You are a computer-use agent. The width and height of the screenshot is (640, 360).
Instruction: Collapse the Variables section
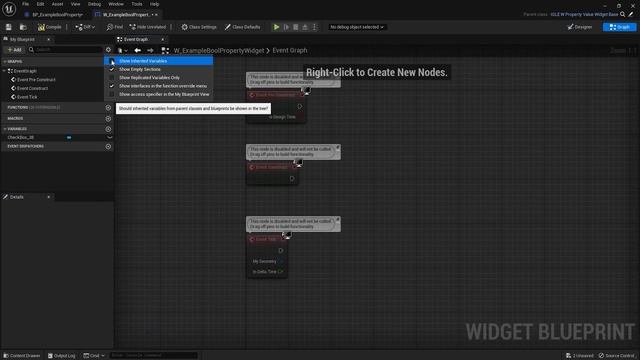click(4, 129)
